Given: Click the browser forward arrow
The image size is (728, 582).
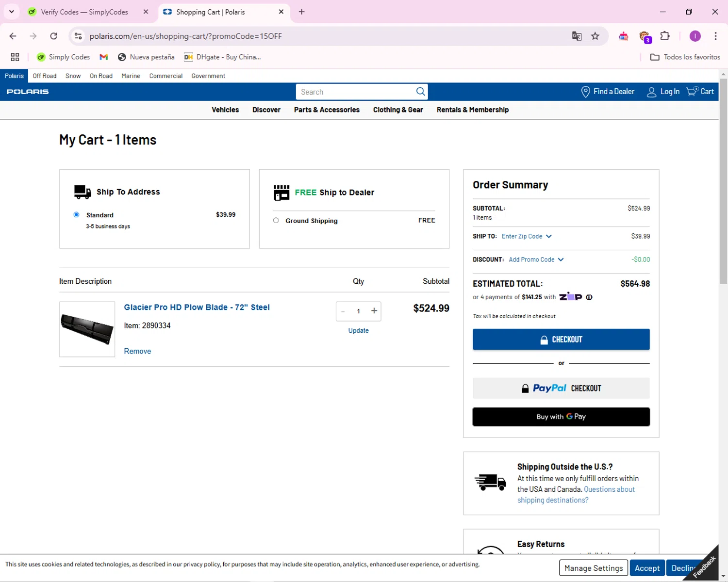Looking at the screenshot, I should pyautogui.click(x=33, y=36).
